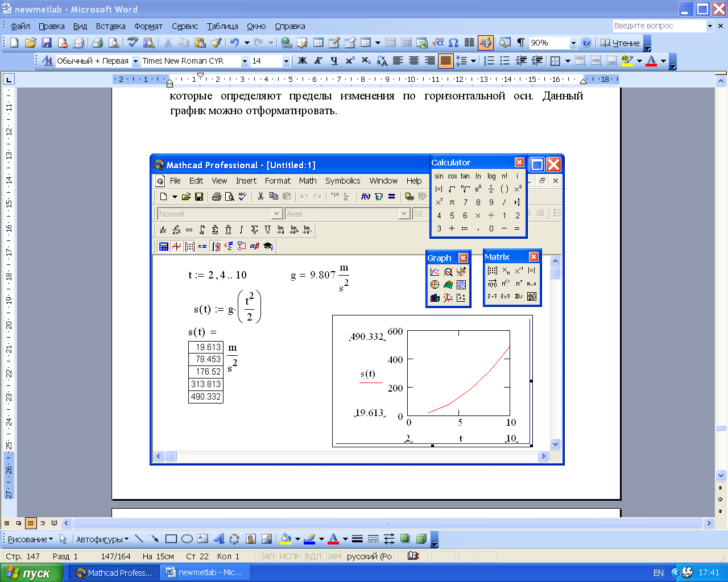728x582 pixels.
Task: Open a file with the folder icon
Action: (31, 43)
